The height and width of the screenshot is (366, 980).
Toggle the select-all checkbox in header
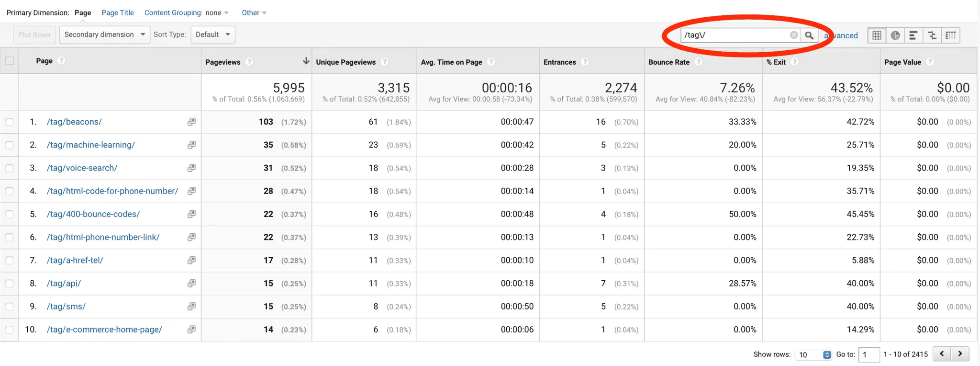point(10,61)
